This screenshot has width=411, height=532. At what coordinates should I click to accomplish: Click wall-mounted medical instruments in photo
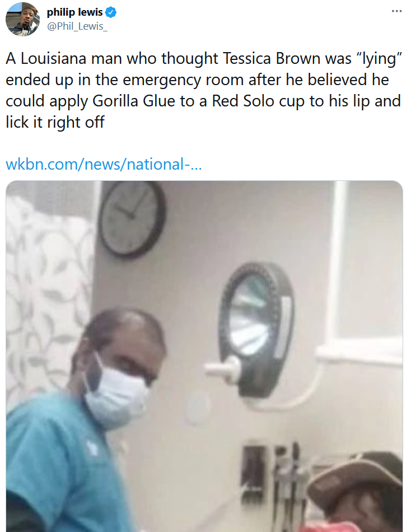click(272, 475)
